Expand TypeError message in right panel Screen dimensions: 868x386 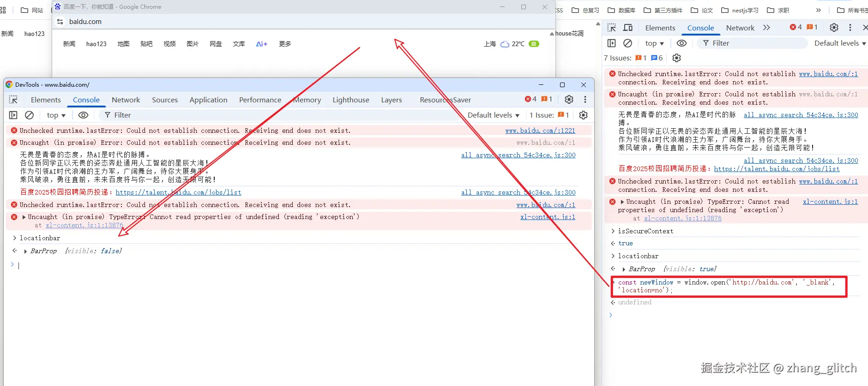point(622,202)
